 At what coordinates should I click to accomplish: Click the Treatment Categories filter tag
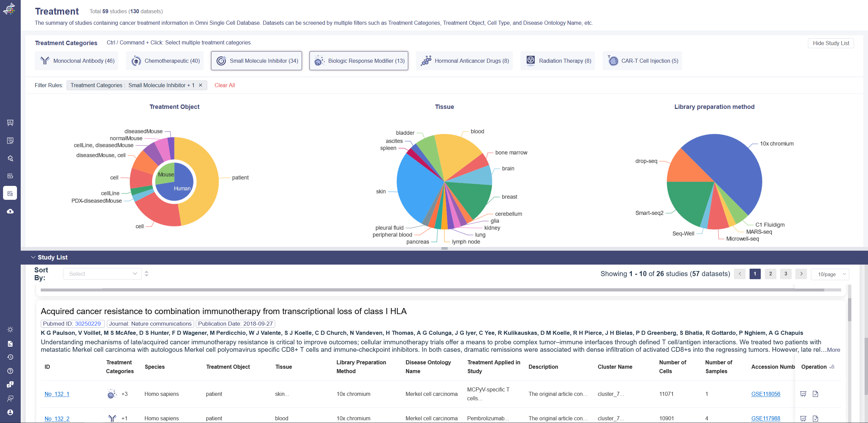(x=137, y=85)
